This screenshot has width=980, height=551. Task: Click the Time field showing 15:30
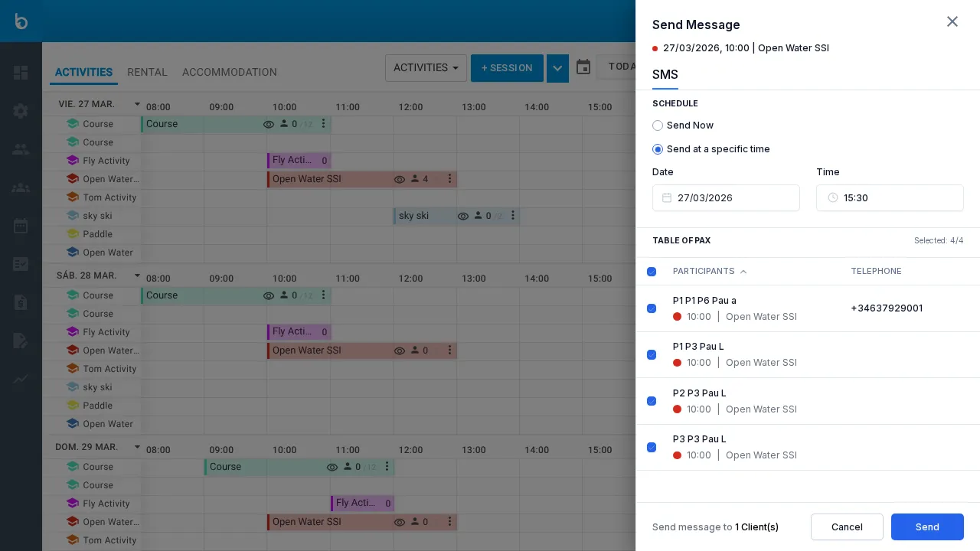pos(890,198)
